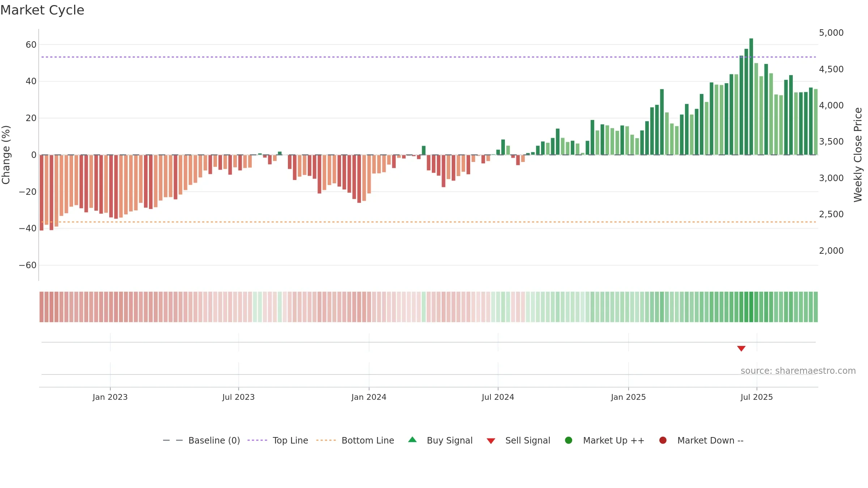Click the −40 tick on the left axis

click(28, 228)
